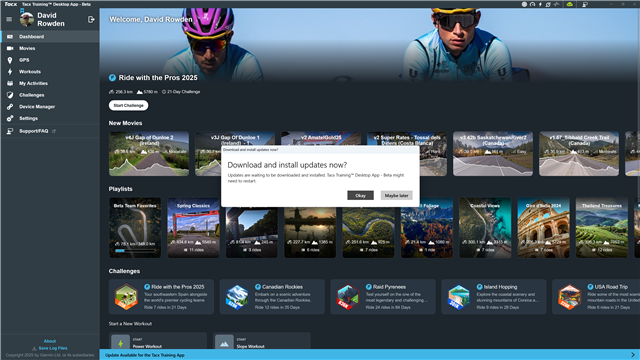640x360 pixels.
Task: Open Movies from the sidebar
Action: (27, 48)
